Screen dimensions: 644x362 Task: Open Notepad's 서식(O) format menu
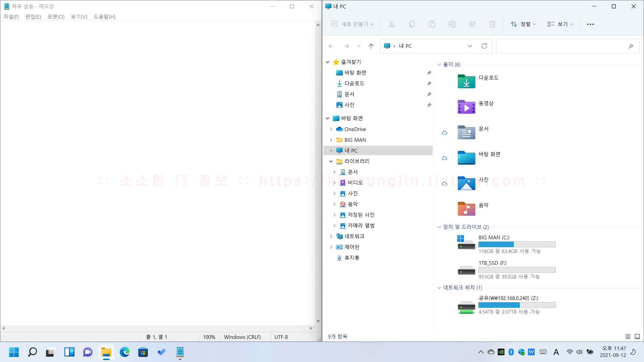(x=56, y=17)
